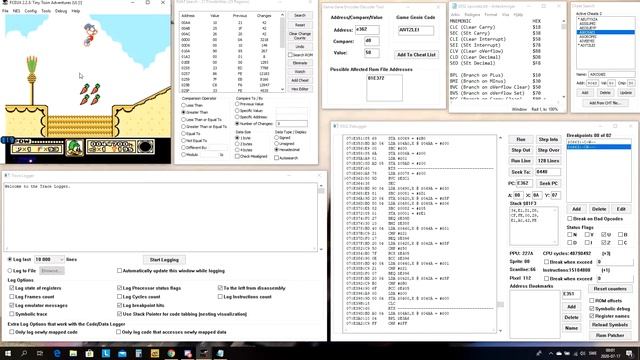Click Game Genie Address input field
This screenshot has height=360, width=640.
[x=367, y=29]
